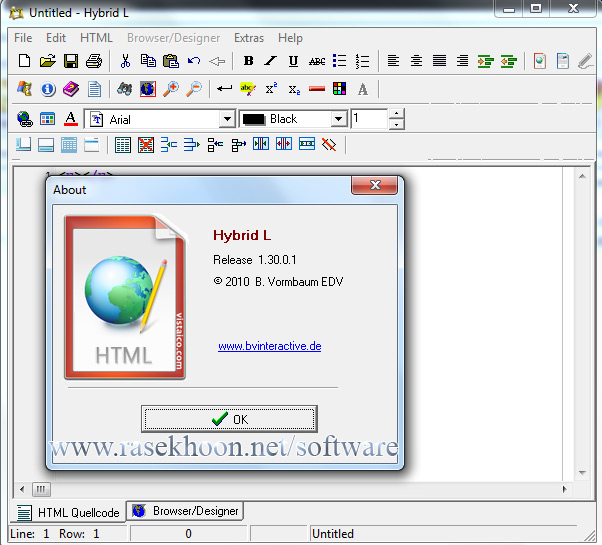This screenshot has height=545, width=602.
Task: Increase font size with up stepper arrow
Action: click(397, 114)
